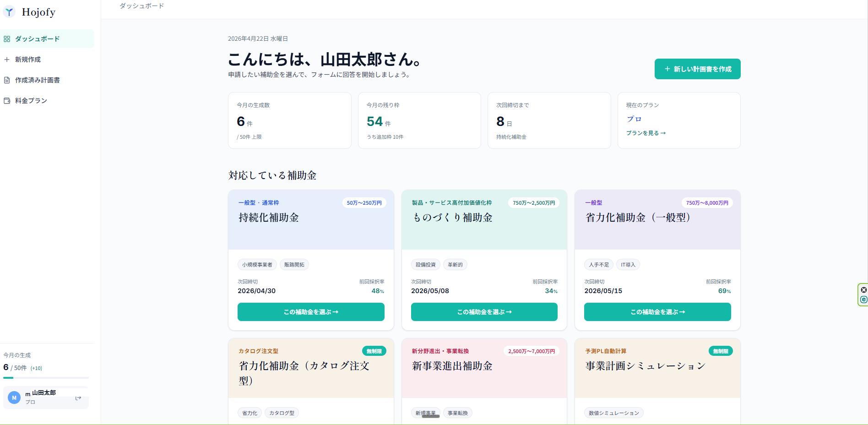This screenshot has width=868, height=425.
Task: Click the deadline date 2026/05/08
Action: coord(430,291)
